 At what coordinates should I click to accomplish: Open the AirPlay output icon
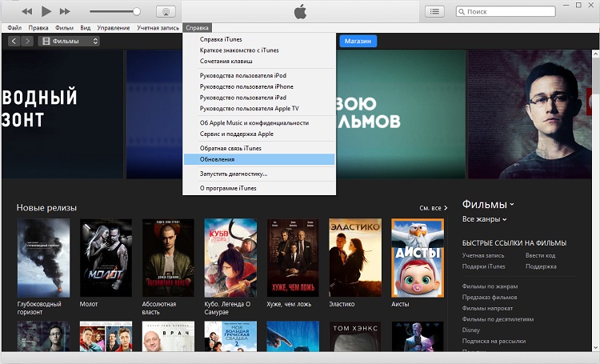click(x=166, y=11)
